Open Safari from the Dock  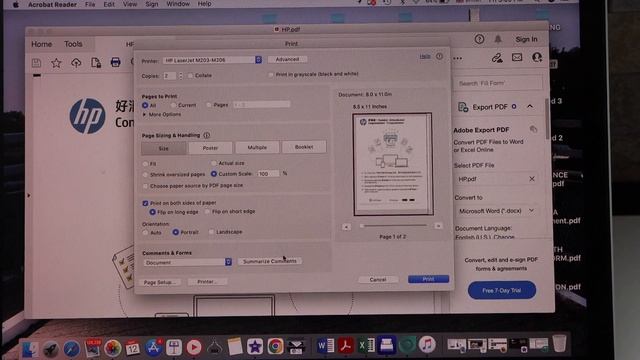[71, 349]
